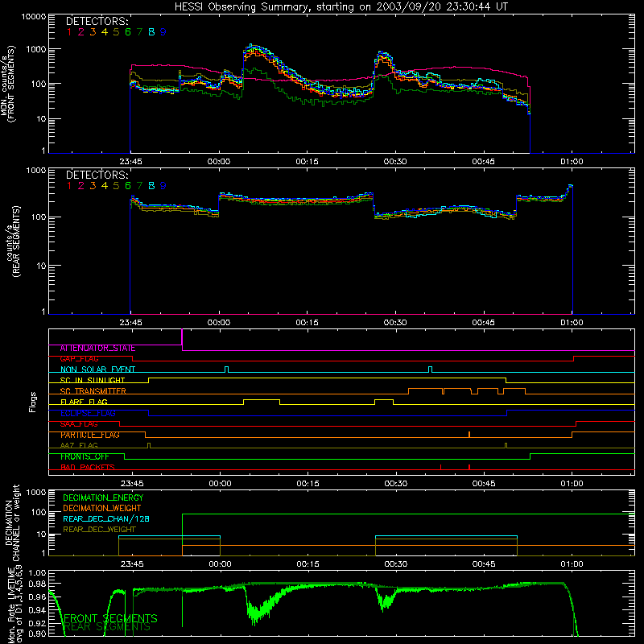Click the SAA_FLAG label

coord(79,424)
